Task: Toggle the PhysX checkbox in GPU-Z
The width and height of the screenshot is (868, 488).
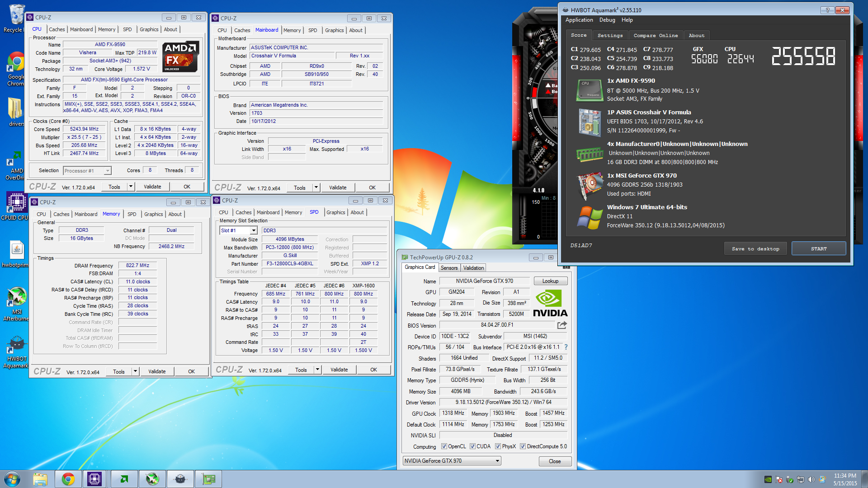Action: pos(498,446)
